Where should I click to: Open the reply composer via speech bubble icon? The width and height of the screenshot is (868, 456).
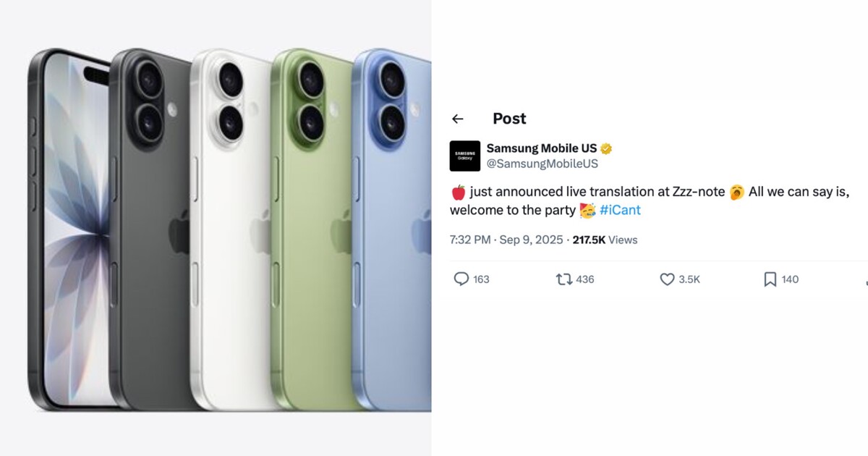pos(460,279)
